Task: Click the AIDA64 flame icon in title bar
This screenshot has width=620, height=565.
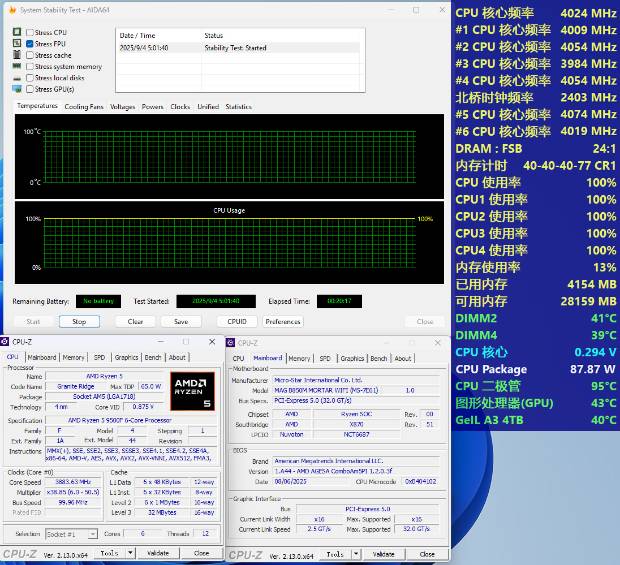Action: pos(12,10)
